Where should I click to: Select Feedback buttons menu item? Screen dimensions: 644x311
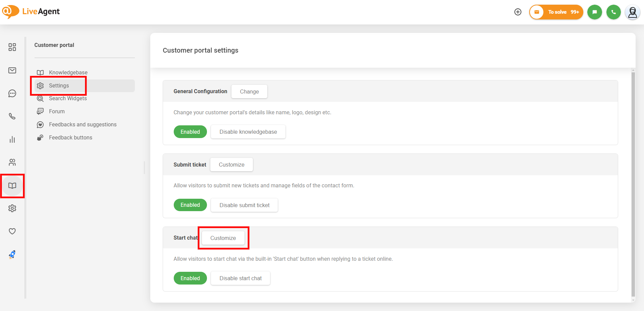tap(70, 137)
